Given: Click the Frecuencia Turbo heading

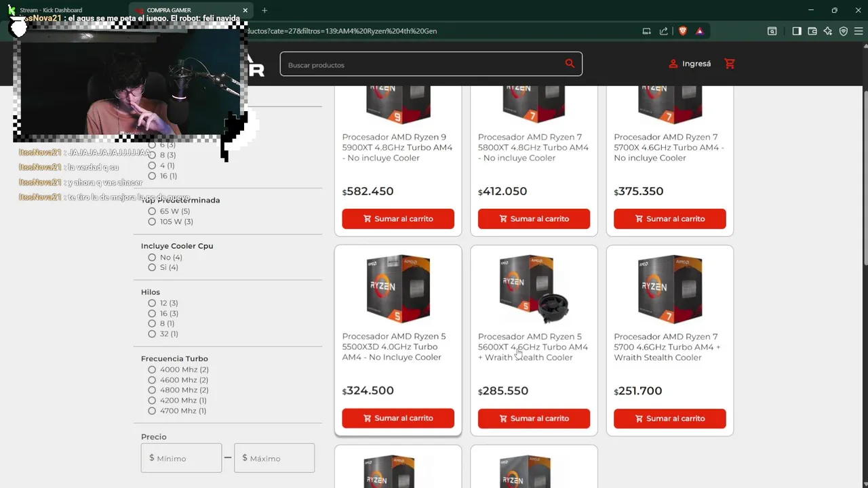Looking at the screenshot, I should (x=174, y=359).
